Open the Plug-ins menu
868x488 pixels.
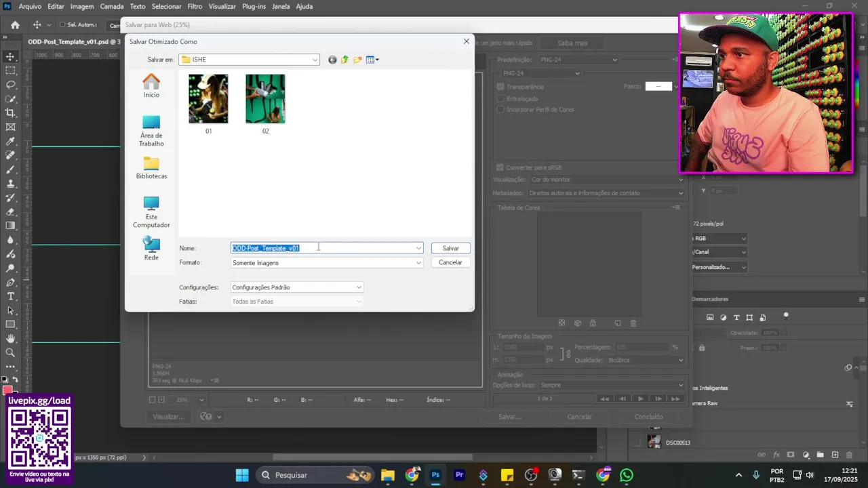coord(254,6)
